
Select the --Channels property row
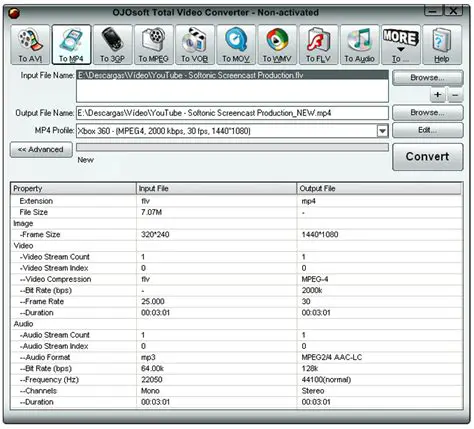pos(236,391)
